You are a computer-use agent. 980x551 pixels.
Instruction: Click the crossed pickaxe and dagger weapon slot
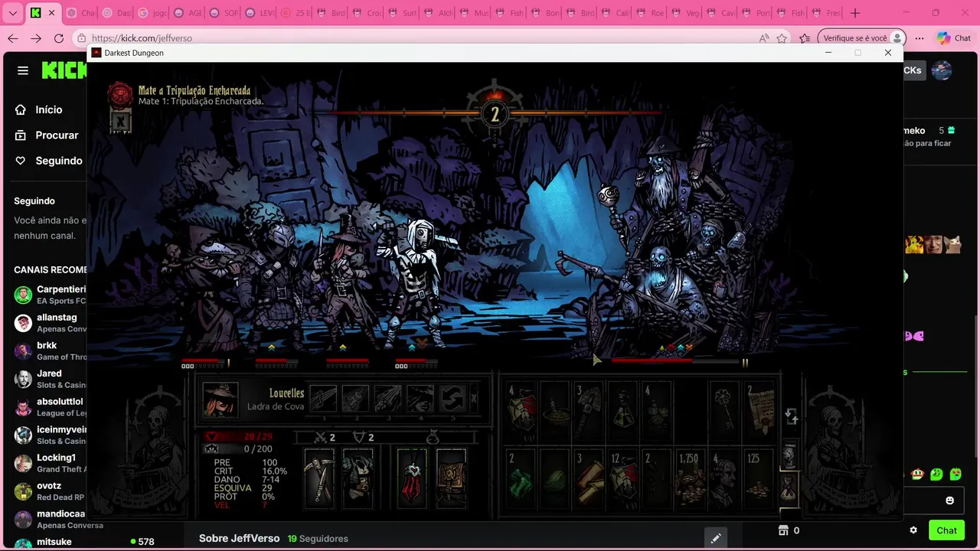(x=319, y=478)
